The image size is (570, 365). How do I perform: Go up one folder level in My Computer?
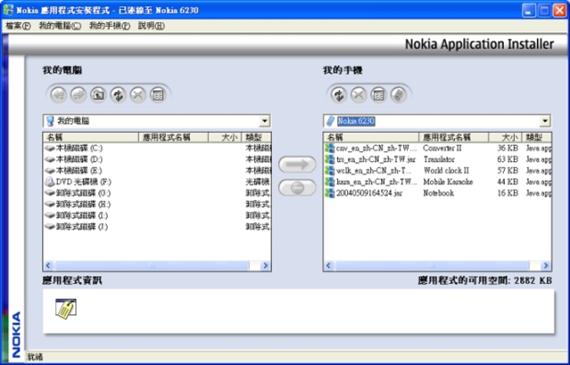pos(98,95)
